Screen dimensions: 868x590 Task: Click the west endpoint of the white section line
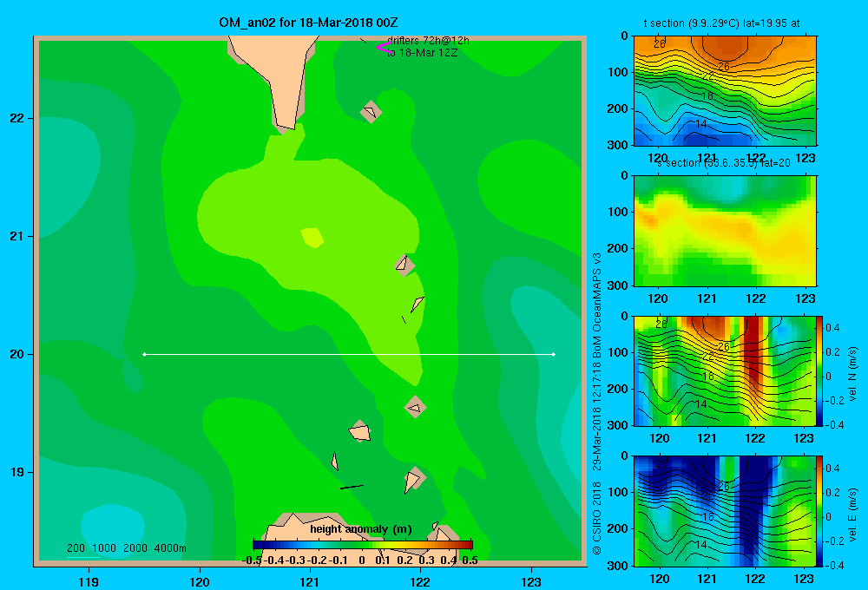tap(144, 354)
